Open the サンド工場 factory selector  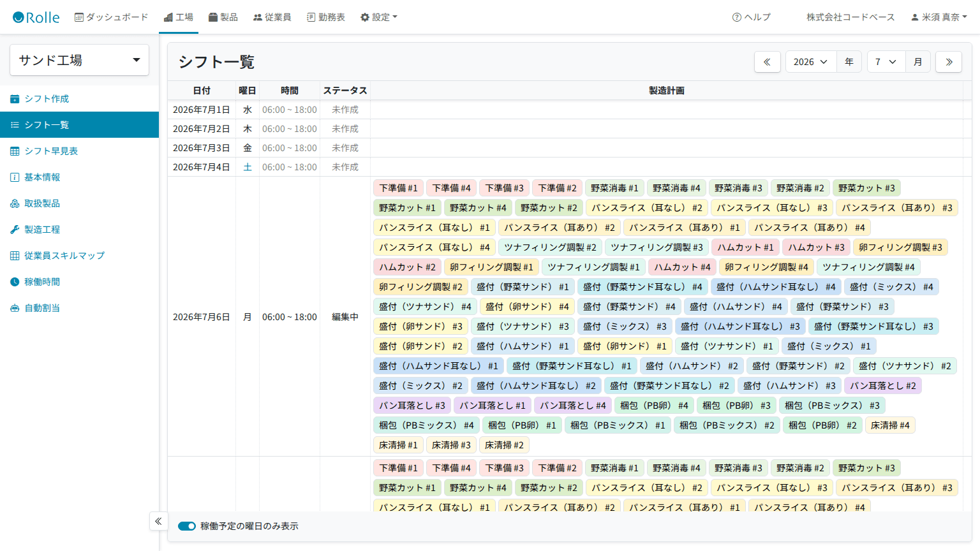click(x=80, y=60)
